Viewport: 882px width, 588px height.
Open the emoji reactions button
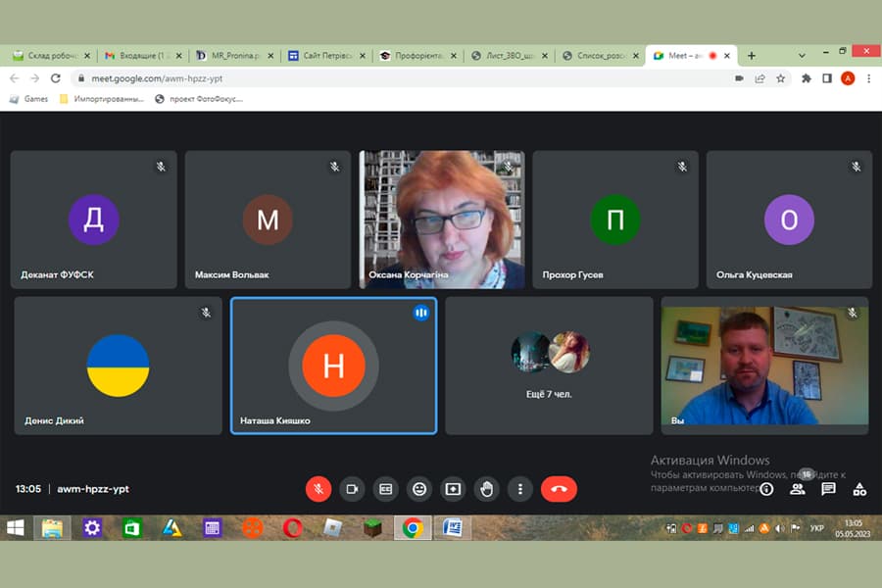point(419,488)
